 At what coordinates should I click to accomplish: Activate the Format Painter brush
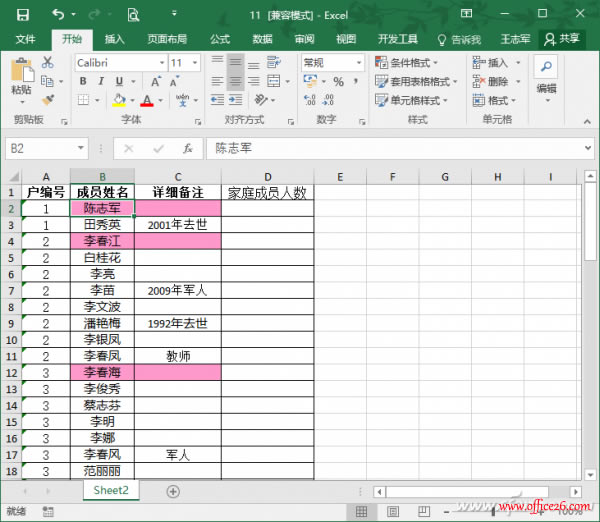pyautogui.click(x=47, y=100)
